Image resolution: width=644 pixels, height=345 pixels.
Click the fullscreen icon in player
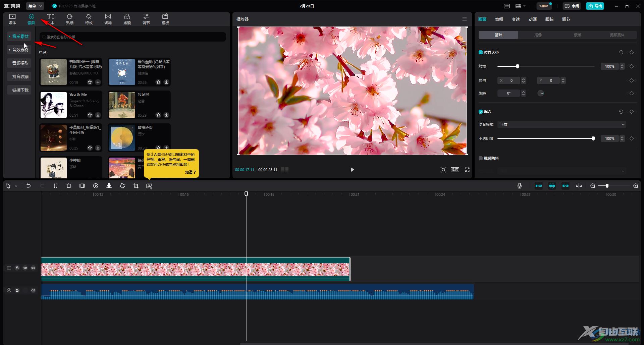click(467, 170)
